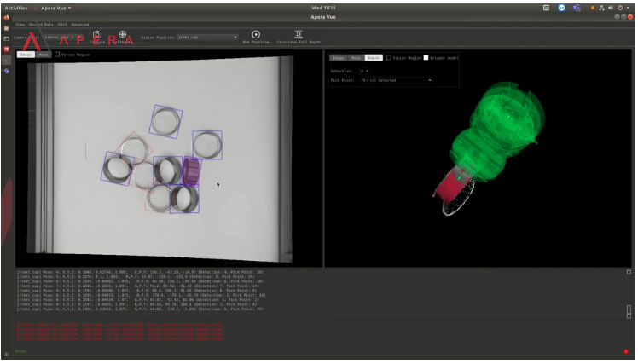
Task: Click the Activities button in top bar
Action: (x=16, y=8)
